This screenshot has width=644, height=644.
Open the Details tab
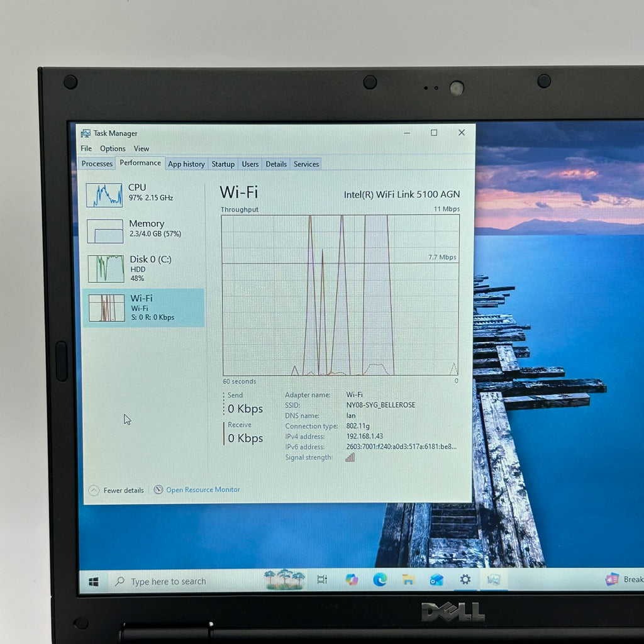tap(276, 164)
